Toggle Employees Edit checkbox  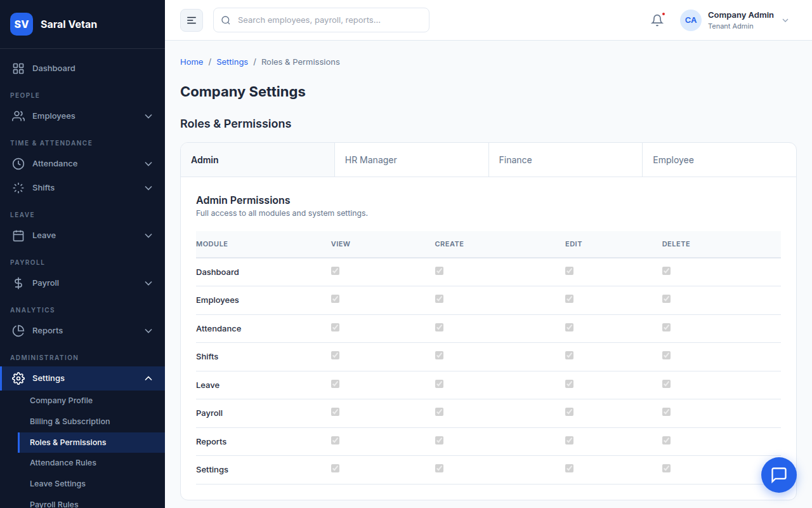point(569,299)
